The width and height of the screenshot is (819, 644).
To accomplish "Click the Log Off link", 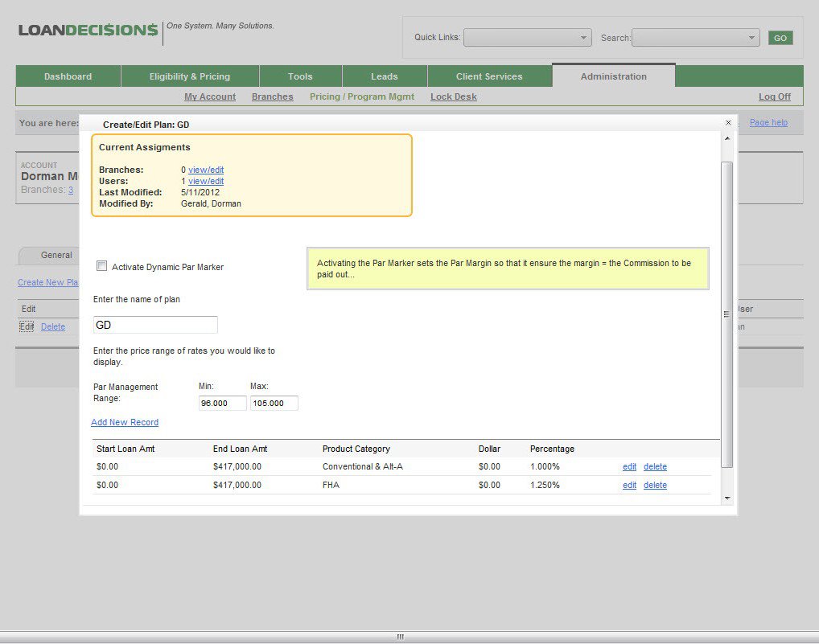I will 775,96.
